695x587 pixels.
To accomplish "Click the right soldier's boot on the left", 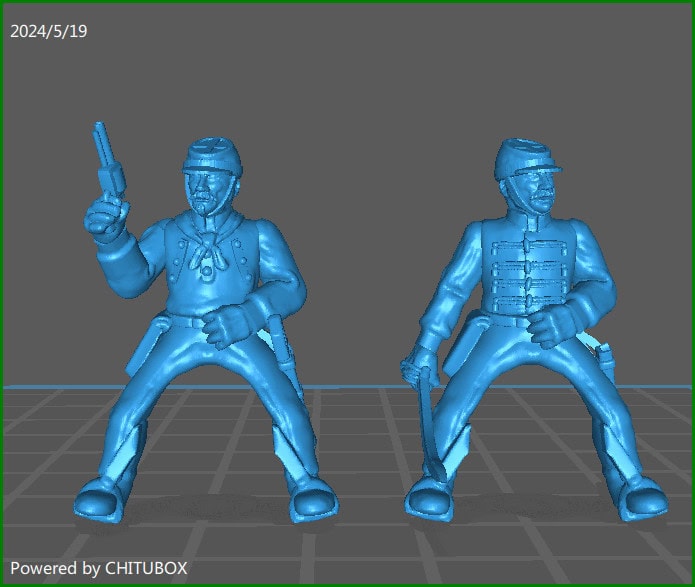I will click(432, 498).
